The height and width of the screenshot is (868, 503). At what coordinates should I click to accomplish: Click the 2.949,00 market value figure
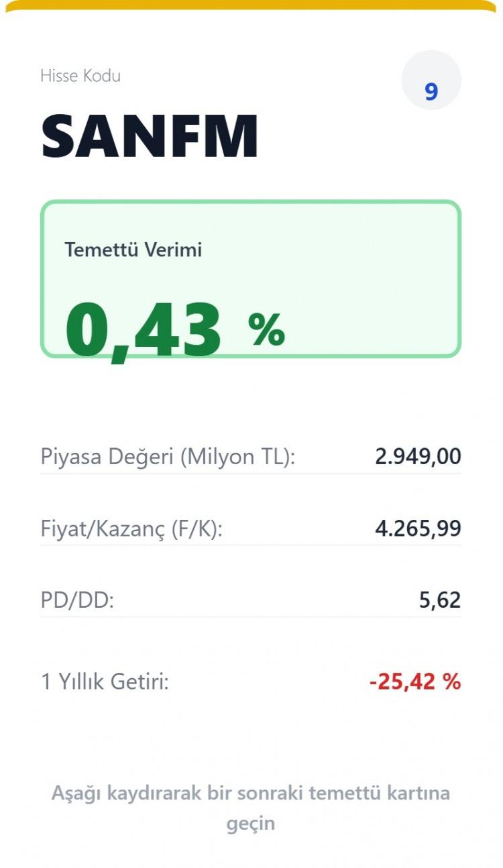point(418,457)
